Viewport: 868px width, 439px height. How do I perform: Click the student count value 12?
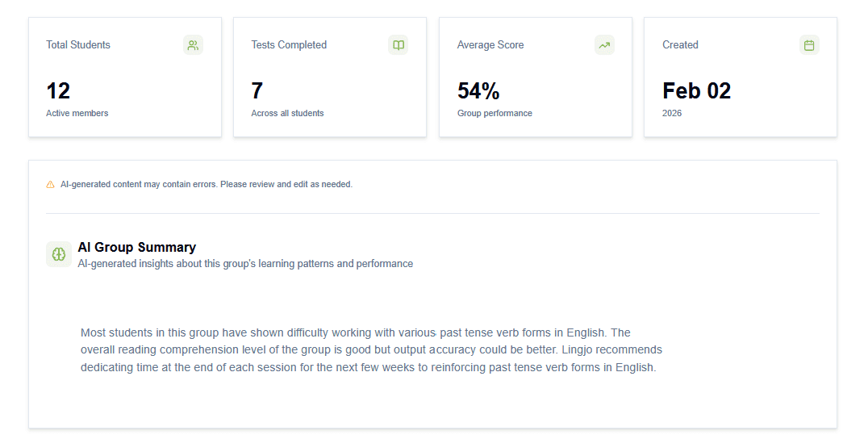coord(58,91)
